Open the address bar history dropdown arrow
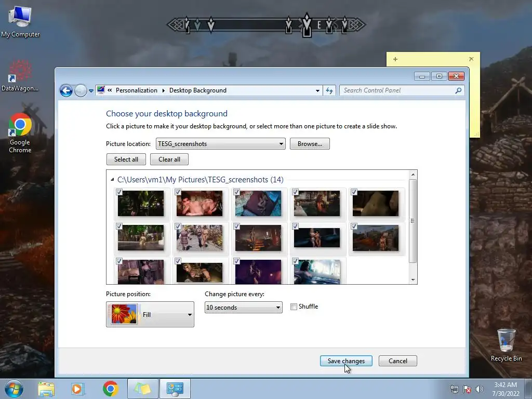 pyautogui.click(x=317, y=90)
